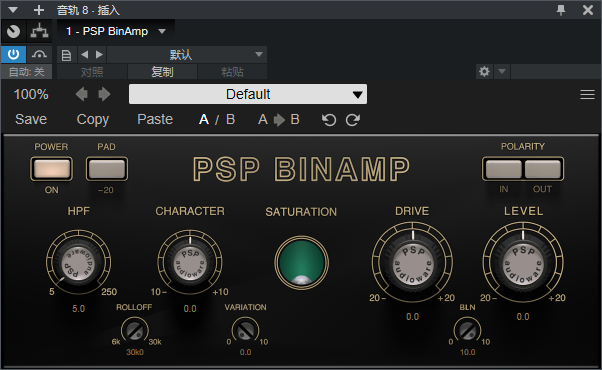Redo the last change
This screenshot has width=602, height=370.
pos(353,120)
